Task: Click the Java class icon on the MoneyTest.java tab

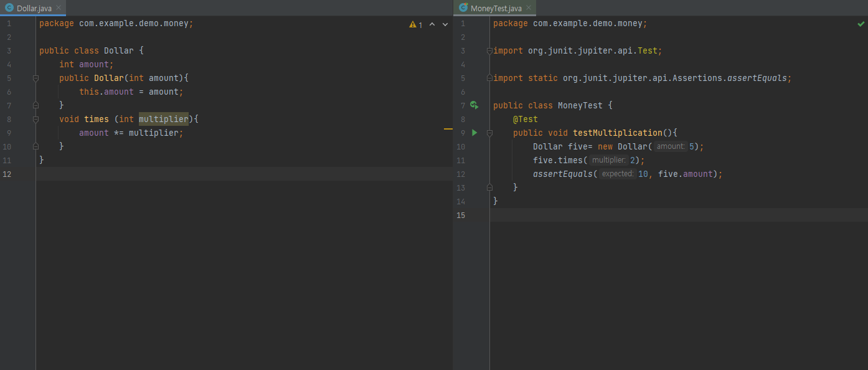Action: 463,8
